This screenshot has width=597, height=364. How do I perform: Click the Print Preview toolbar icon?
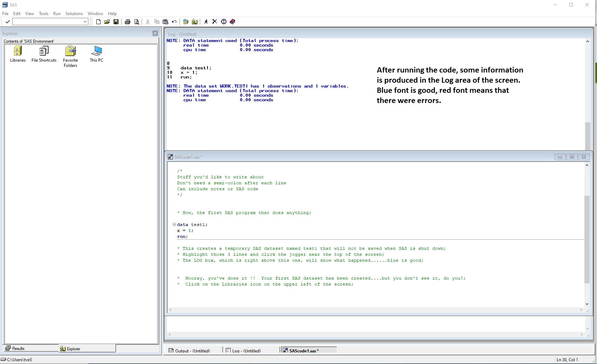[137, 22]
